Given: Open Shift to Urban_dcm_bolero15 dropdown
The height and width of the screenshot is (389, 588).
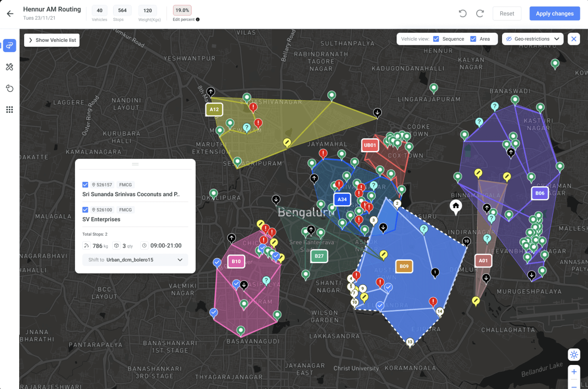Looking at the screenshot, I should coord(135,260).
